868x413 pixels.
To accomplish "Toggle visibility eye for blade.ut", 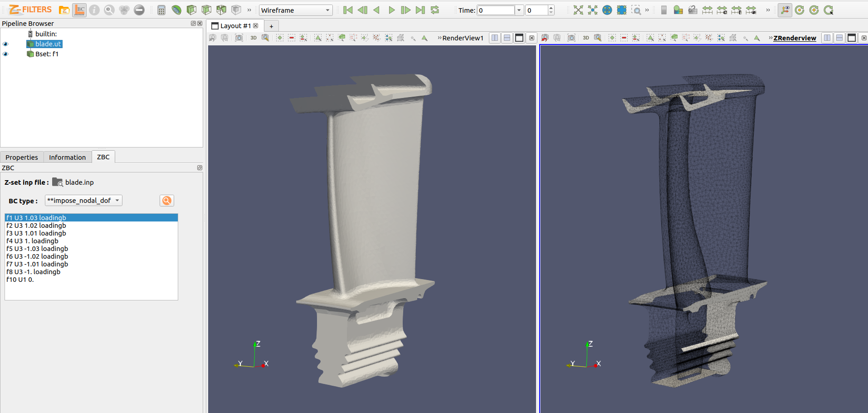I will point(5,44).
